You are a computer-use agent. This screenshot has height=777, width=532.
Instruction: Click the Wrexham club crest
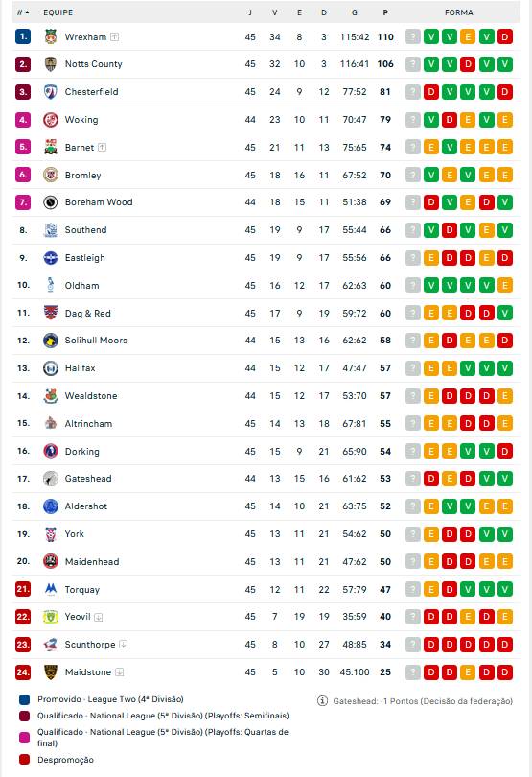coord(51,36)
